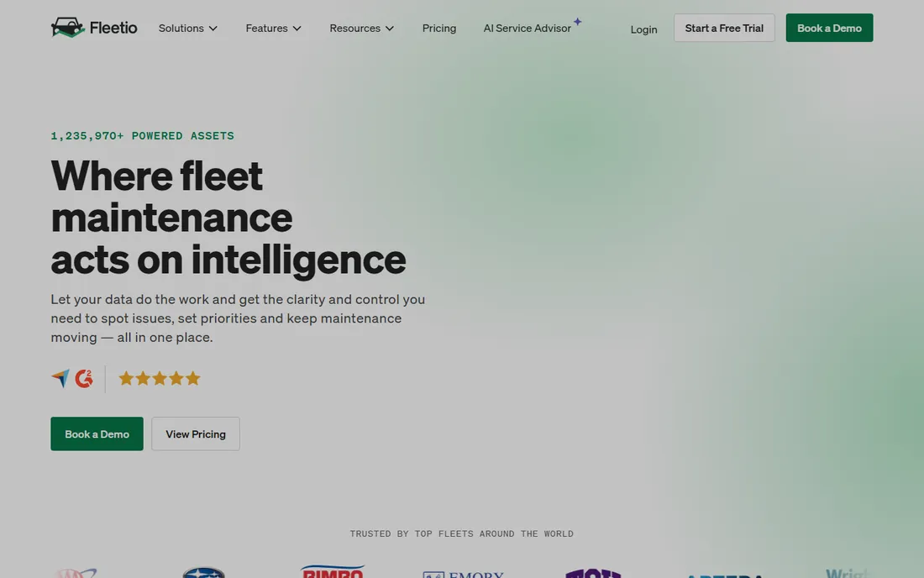Click the Bimbo customer logo
The width and height of the screenshot is (924, 578).
click(x=333, y=571)
